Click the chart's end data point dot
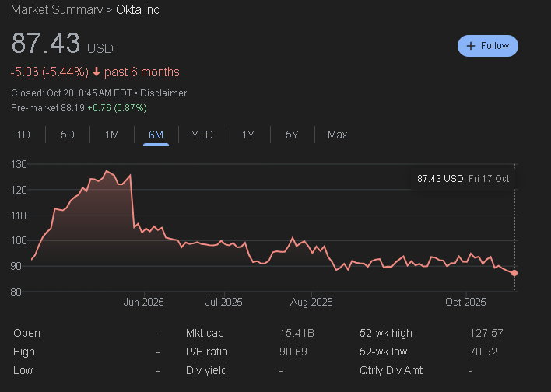This screenshot has width=551, height=392. (x=514, y=273)
